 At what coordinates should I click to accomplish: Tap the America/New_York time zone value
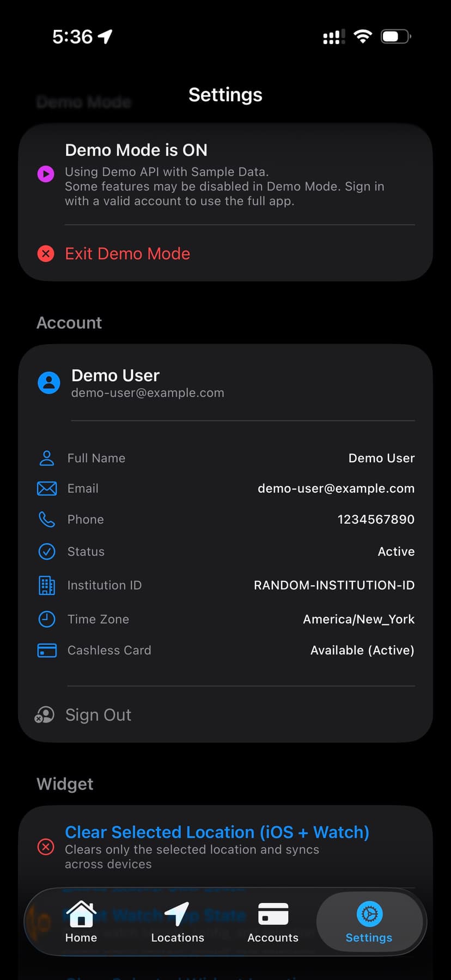(x=358, y=619)
